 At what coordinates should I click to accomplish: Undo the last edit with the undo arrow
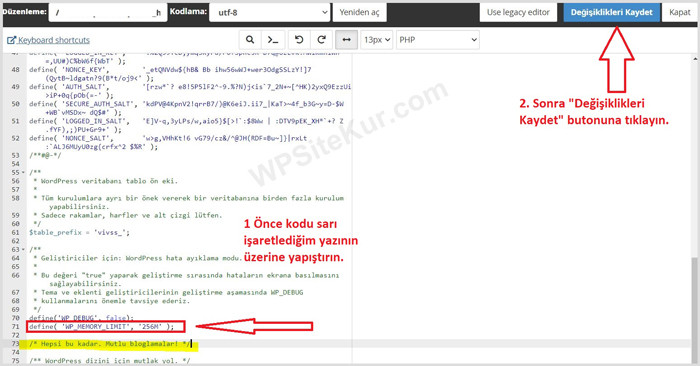[299, 40]
